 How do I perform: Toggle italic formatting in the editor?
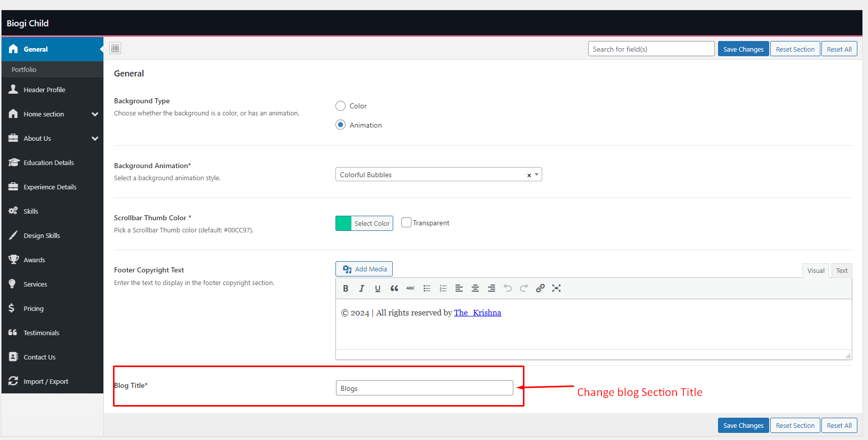[x=362, y=288]
